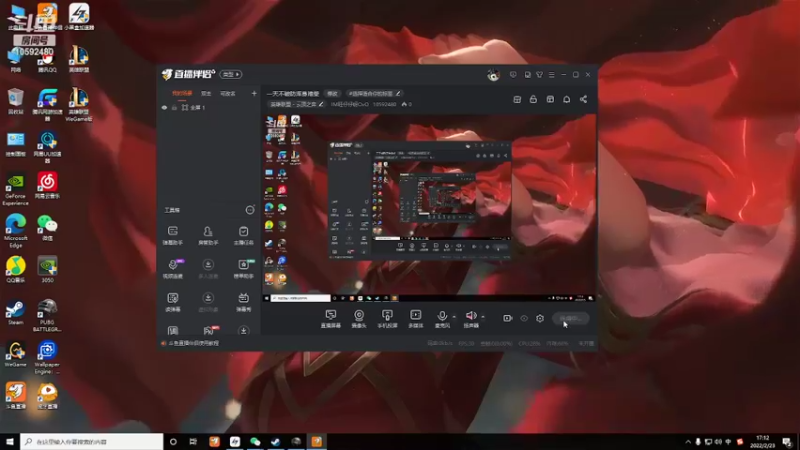Open room manager assistant tool
This screenshot has height=450, width=800.
pos(208,236)
